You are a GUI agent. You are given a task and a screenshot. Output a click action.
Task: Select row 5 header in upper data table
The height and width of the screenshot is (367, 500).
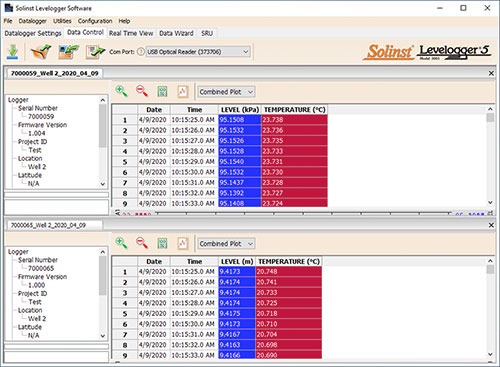pyautogui.click(x=125, y=162)
